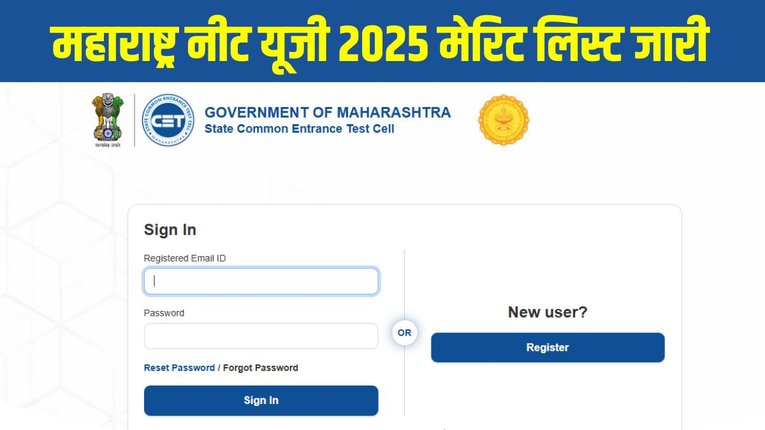Click the Registered Email ID label
Viewport: 765px width, 430px height.
point(185,258)
